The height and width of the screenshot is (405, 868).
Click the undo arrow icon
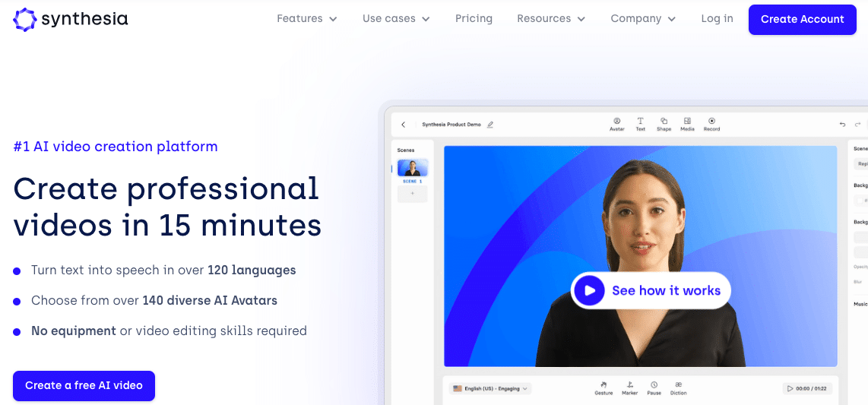[x=842, y=125]
